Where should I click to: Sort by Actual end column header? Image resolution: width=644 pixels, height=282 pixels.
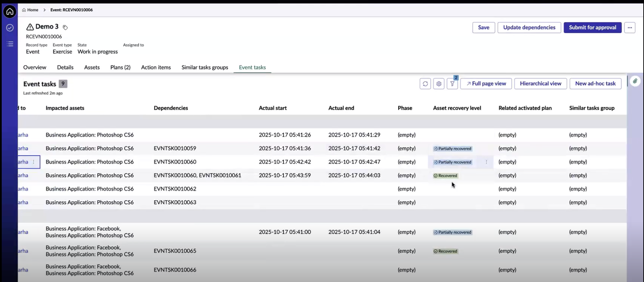tap(341, 108)
